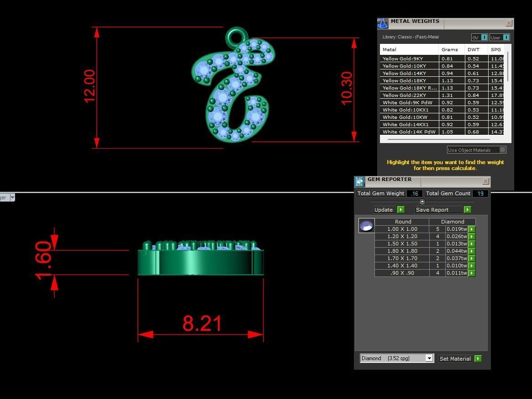Click green arrow for 1.50 X 1.50 row

[x=472, y=244]
